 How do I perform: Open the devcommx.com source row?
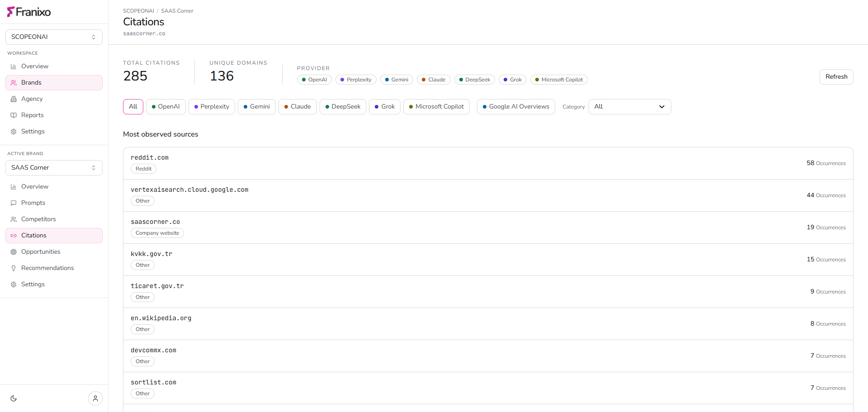(488, 356)
